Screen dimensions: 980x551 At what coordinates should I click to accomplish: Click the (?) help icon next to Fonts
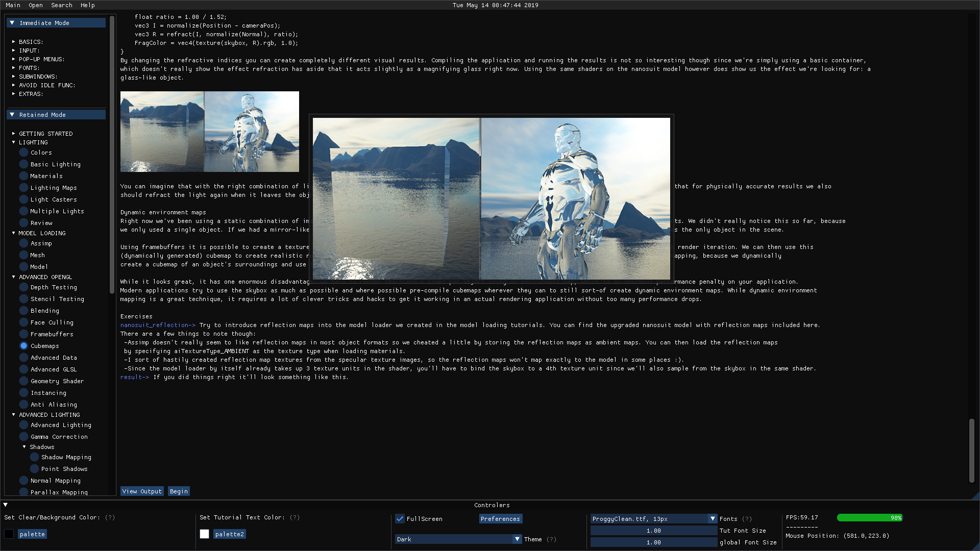pos(747,519)
